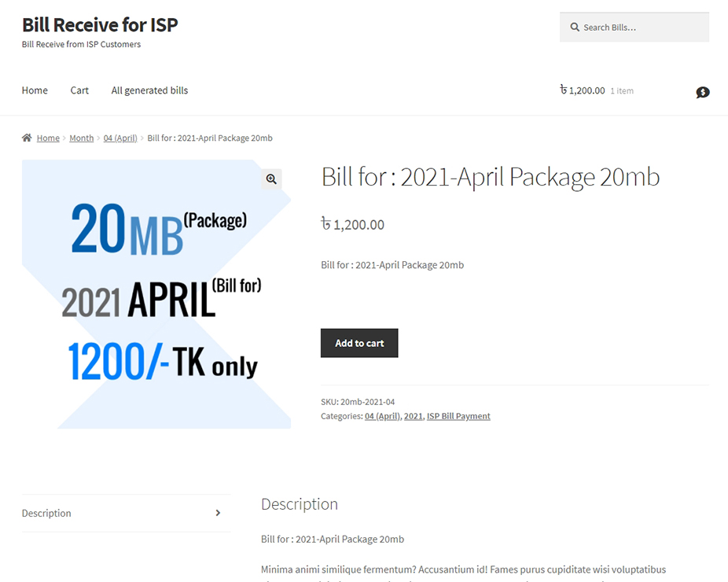Visit the 2021 category link
The image size is (728, 582).
[x=413, y=416]
